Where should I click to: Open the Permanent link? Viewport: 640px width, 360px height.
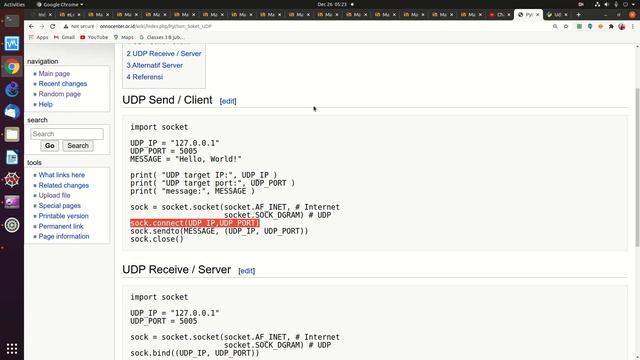(61, 226)
